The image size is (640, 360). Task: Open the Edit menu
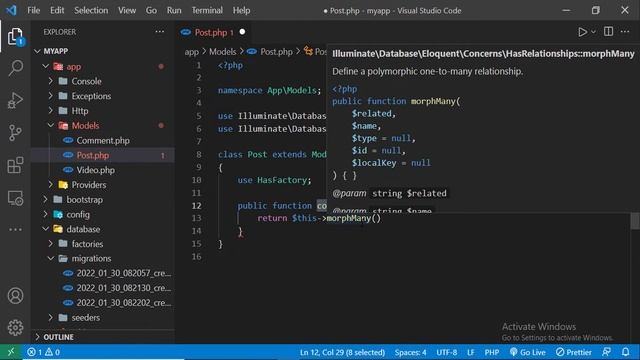pyautogui.click(x=57, y=10)
